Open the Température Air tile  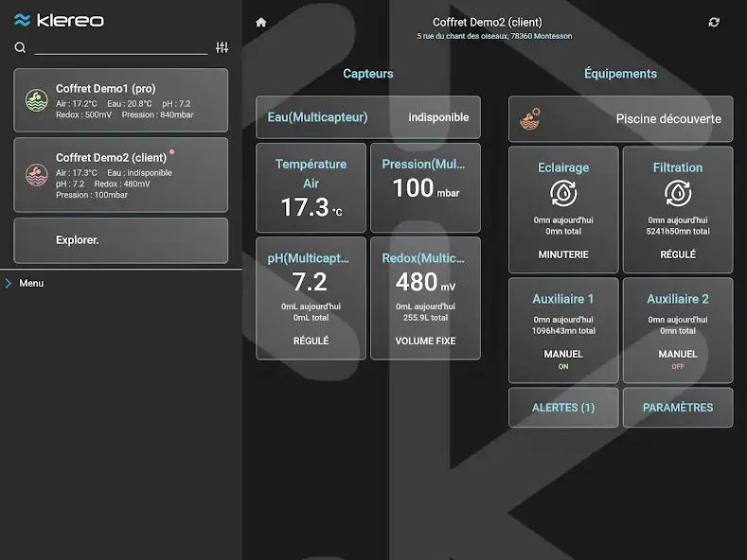click(x=311, y=187)
